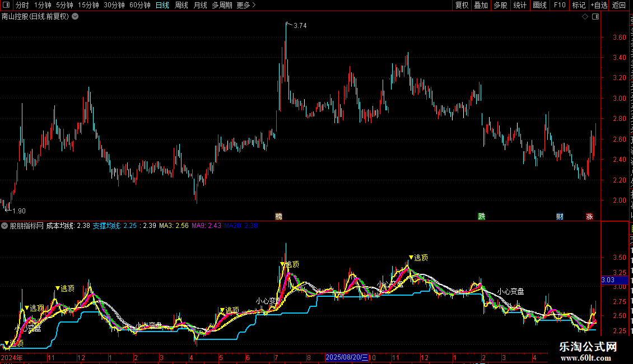This screenshot has height=364, width=633.
Task: Click the diamond marker icon in chart corner
Action: pyautogui.click(x=585, y=17)
